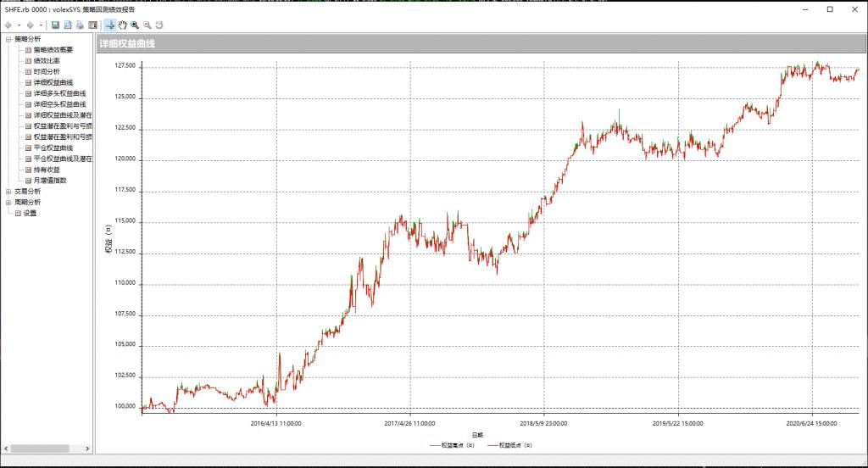Click the 100,000 y-axis value
This screenshot has width=868, height=468.
(x=125, y=406)
